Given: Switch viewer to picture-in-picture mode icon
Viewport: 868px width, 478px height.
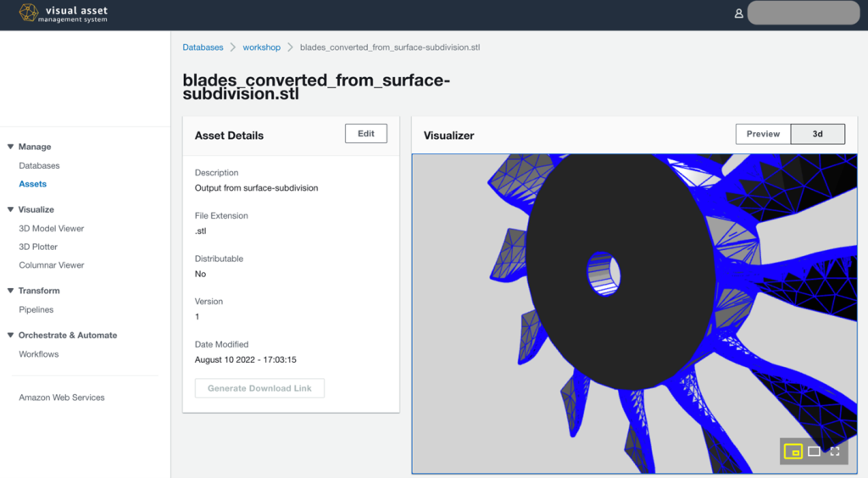Looking at the screenshot, I should pyautogui.click(x=793, y=452).
